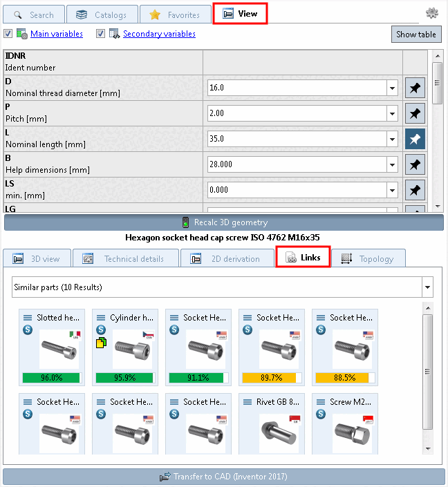Switch to the Technical details tab
Viewport: 448px width, 487px height.
[x=126, y=259]
